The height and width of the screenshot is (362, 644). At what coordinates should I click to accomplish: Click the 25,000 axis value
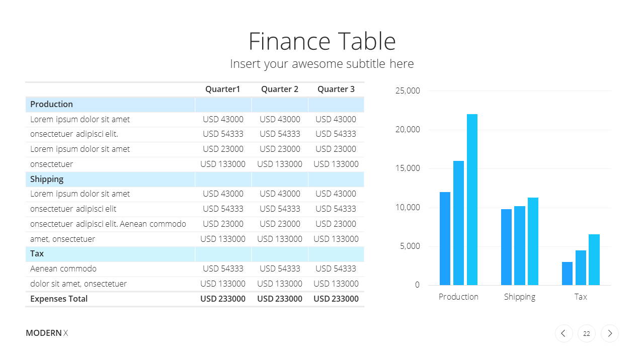pos(408,91)
